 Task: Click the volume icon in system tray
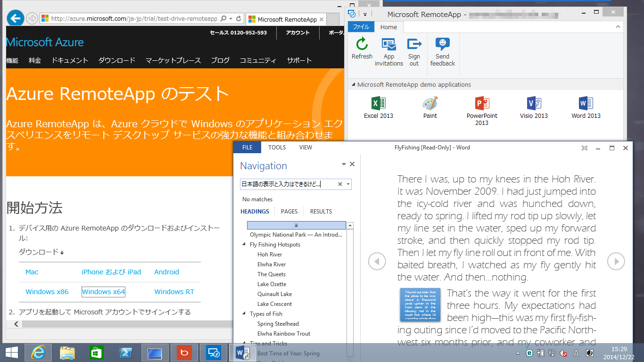[563, 353]
